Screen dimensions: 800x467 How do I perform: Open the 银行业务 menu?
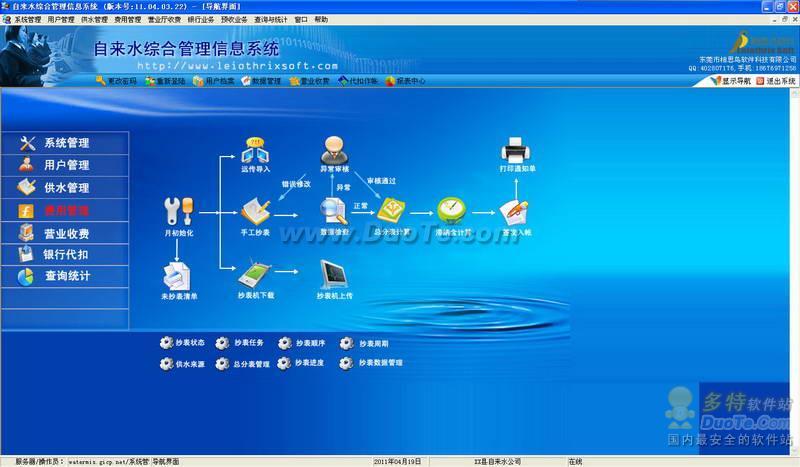tap(201, 19)
